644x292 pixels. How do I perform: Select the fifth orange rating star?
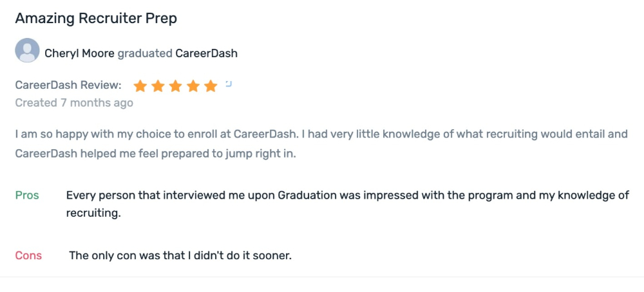[211, 86]
